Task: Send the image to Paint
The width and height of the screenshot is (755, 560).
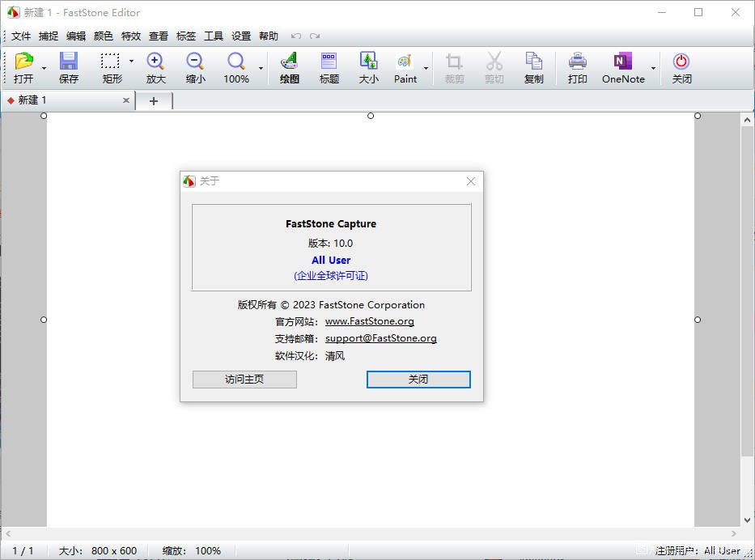Action: pos(406,66)
